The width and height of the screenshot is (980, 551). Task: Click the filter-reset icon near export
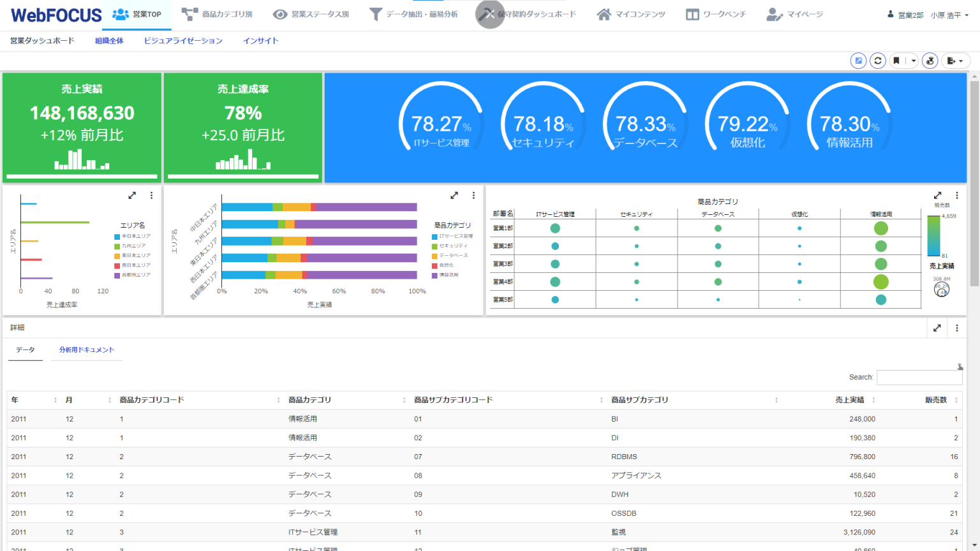(930, 61)
